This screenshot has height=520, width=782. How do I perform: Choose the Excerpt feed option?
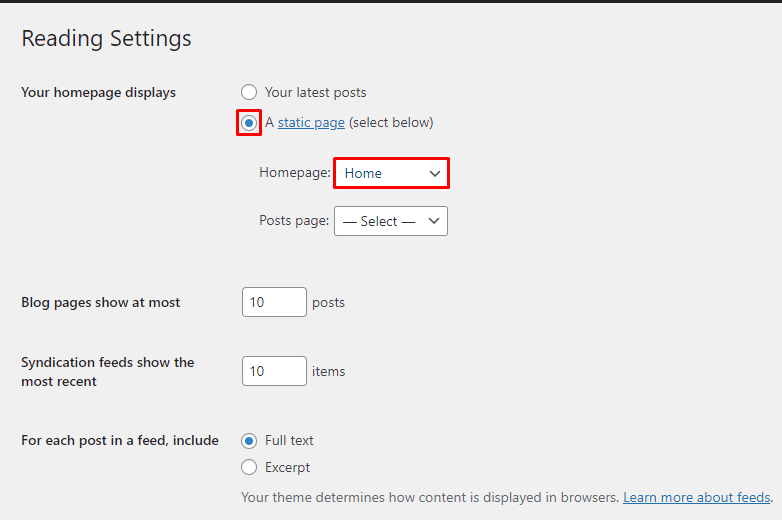(x=249, y=467)
